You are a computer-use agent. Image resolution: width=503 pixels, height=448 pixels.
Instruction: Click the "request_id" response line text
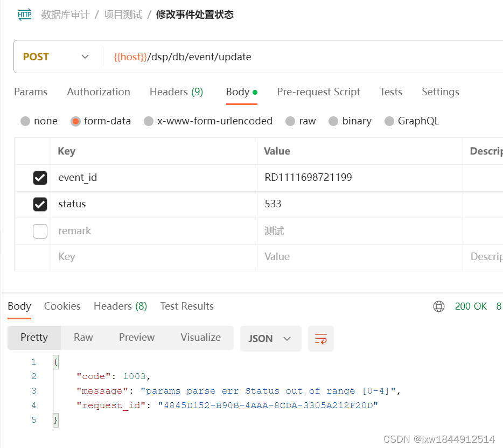click(x=227, y=405)
